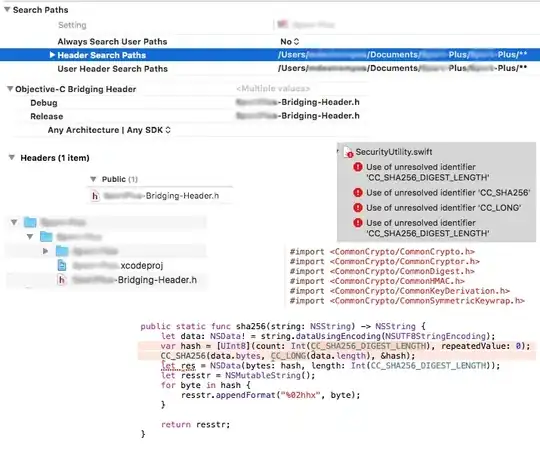The width and height of the screenshot is (540, 453).
Task: Open the Any Architecture Any SDK popup
Action: (x=109, y=130)
